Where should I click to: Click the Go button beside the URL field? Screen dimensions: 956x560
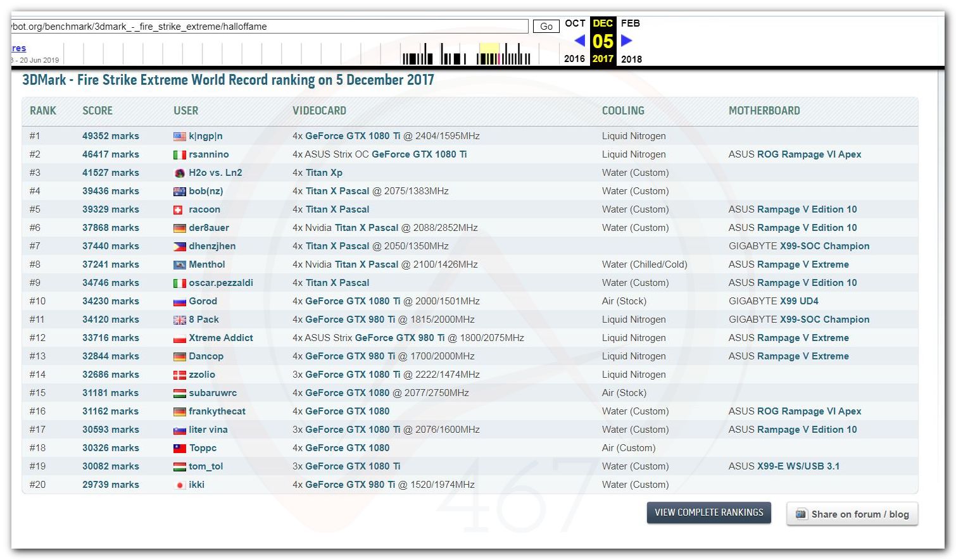(546, 27)
